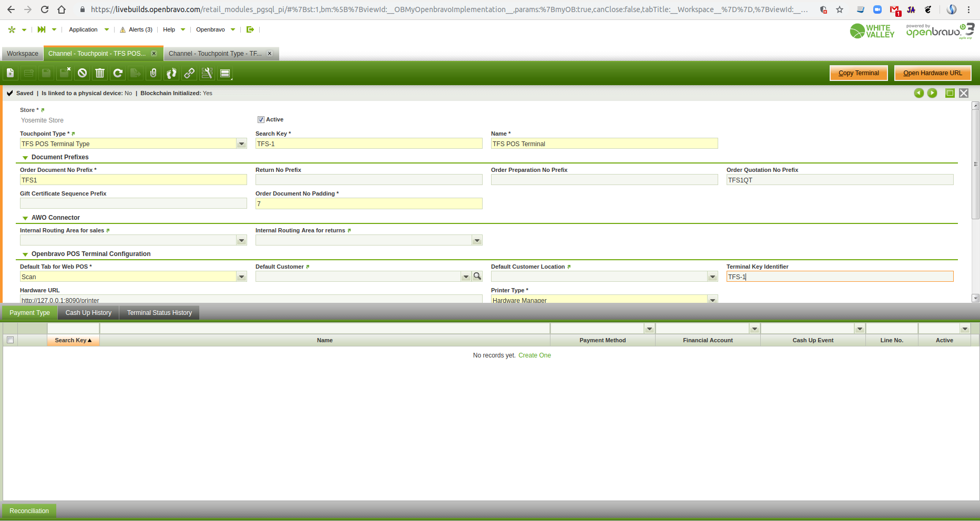Image resolution: width=980 pixels, height=521 pixels.
Task: Open the Reconciliation tab
Action: [x=29, y=511]
